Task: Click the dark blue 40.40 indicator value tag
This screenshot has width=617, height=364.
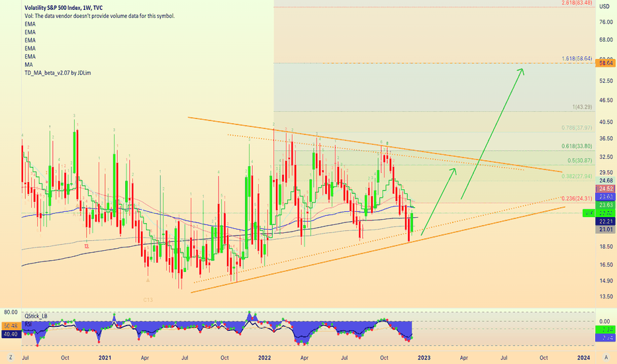Action: click(11, 334)
